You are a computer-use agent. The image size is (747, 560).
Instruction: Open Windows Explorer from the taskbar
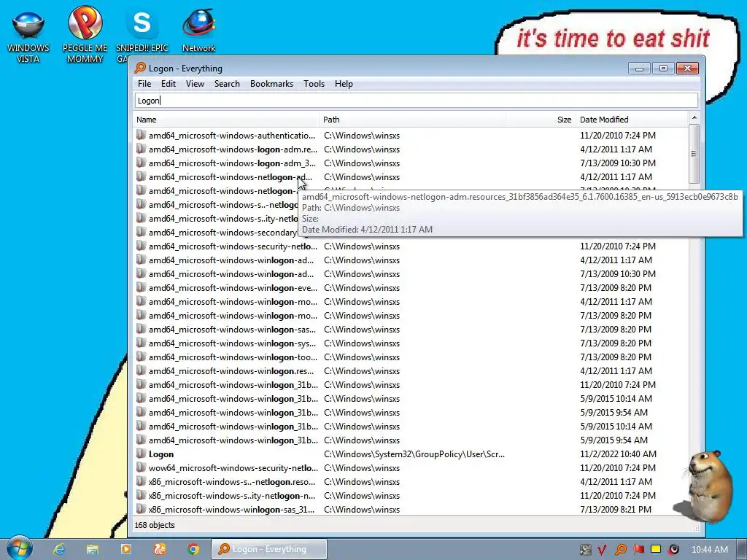(93, 549)
